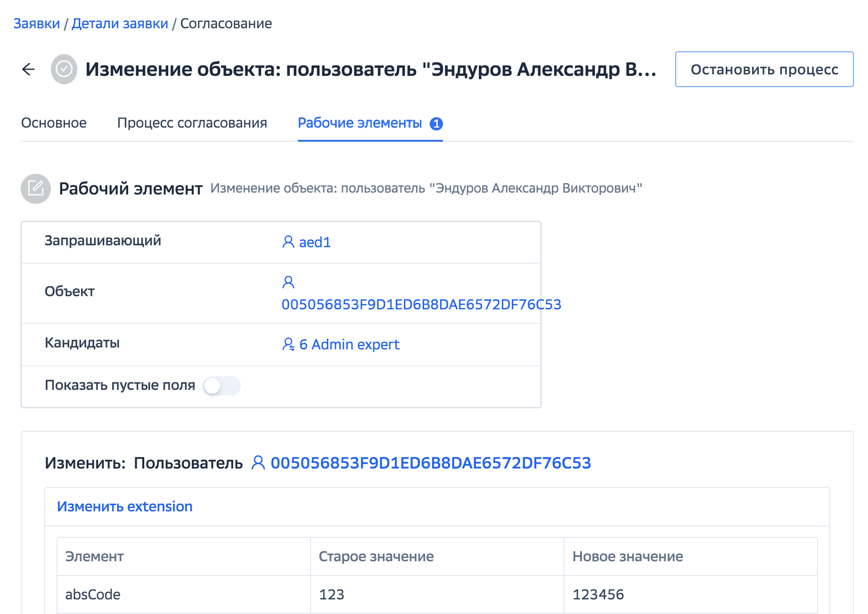The height and width of the screenshot is (614, 868).
Task: Click the work item edit icon
Action: [x=36, y=189]
